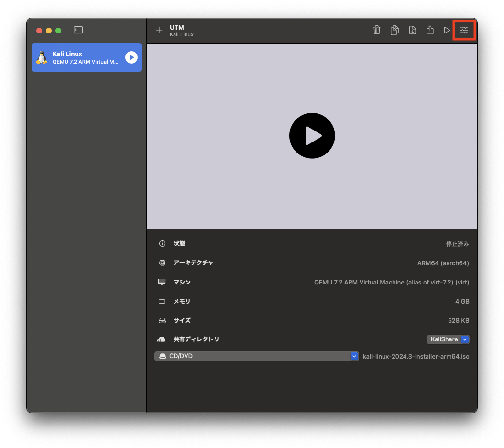Click the 4 GB memory value
This screenshot has height=448, width=504.
[x=462, y=301]
